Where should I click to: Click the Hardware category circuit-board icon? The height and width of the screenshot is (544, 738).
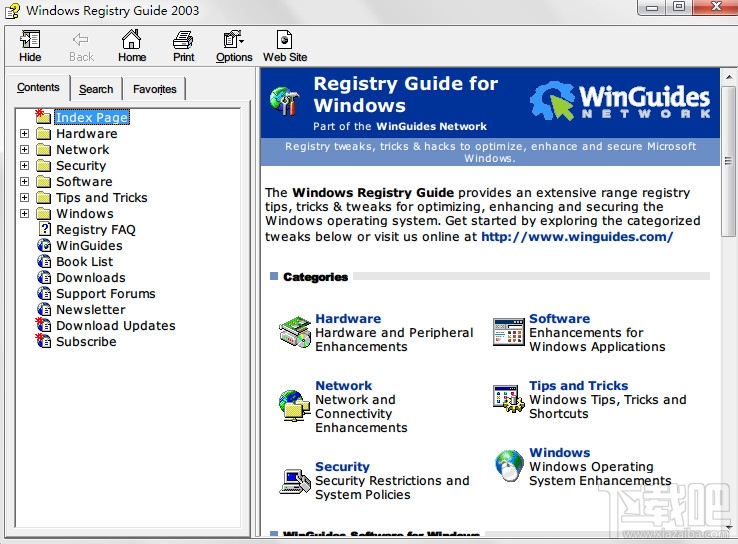295,332
